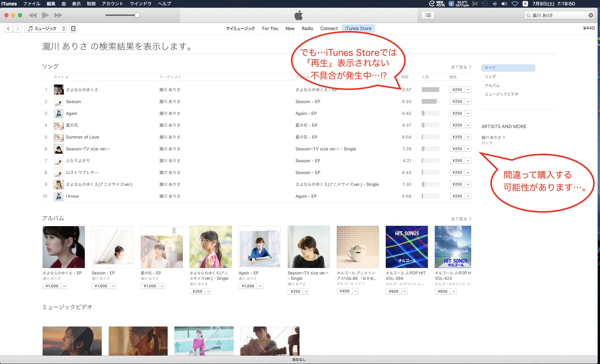The image size is (600, 364).
Task: Click album link Season~TV size ver.~ - Single in song list
Action: 326,149
